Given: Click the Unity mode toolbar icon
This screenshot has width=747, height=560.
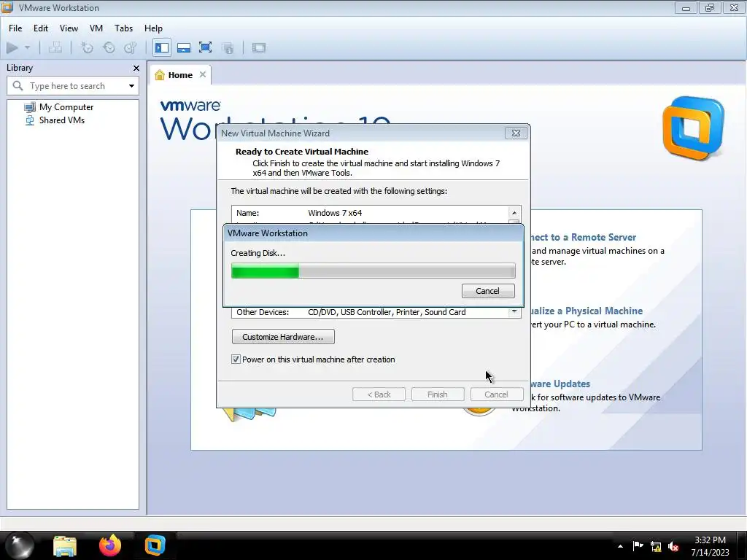Looking at the screenshot, I should pyautogui.click(x=228, y=47).
